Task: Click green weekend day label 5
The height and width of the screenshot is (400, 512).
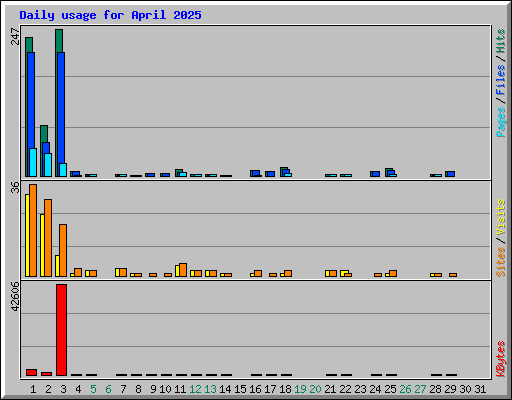Action: click(93, 389)
